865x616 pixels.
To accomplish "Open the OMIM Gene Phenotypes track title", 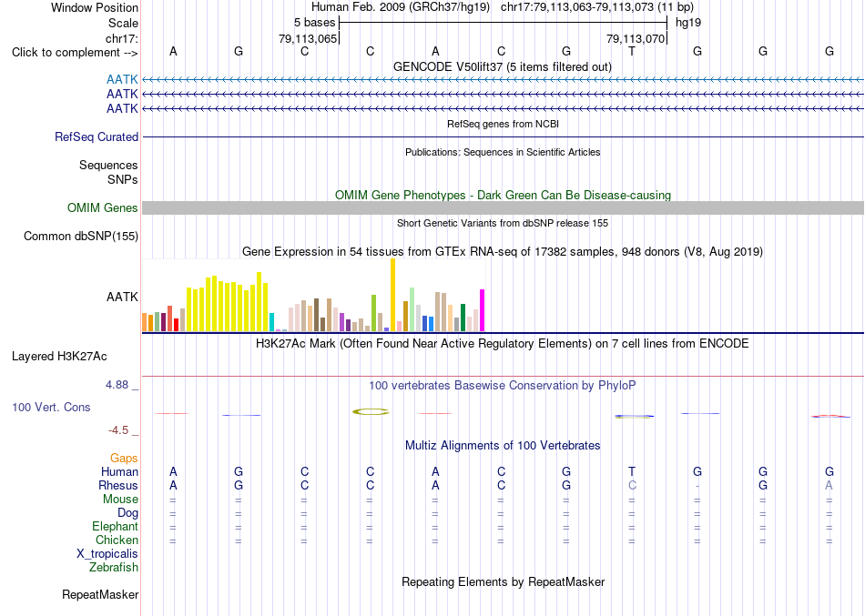I will pos(503,196).
